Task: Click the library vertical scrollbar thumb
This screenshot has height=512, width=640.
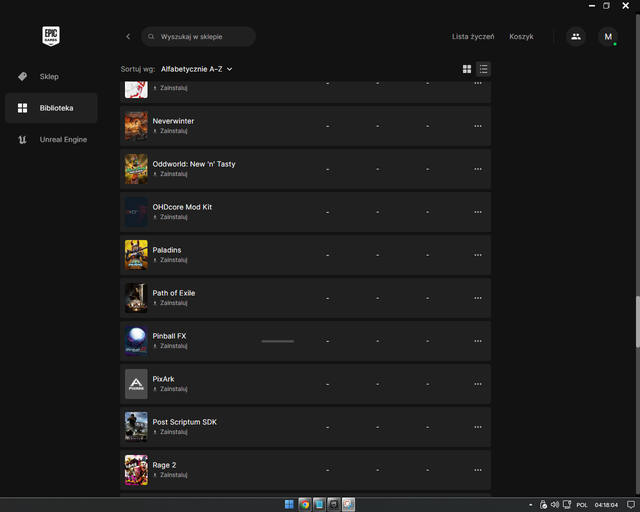Action: (x=638, y=321)
